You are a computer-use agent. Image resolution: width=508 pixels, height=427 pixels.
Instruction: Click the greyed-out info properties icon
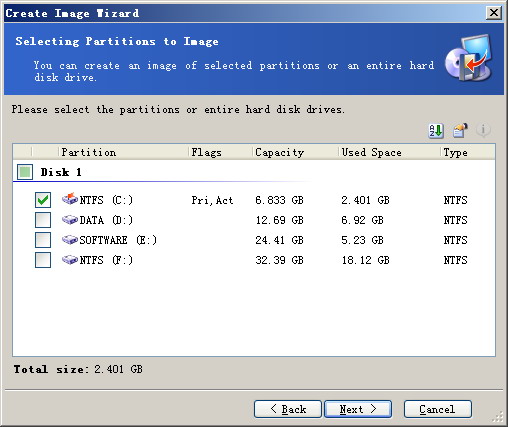483,130
